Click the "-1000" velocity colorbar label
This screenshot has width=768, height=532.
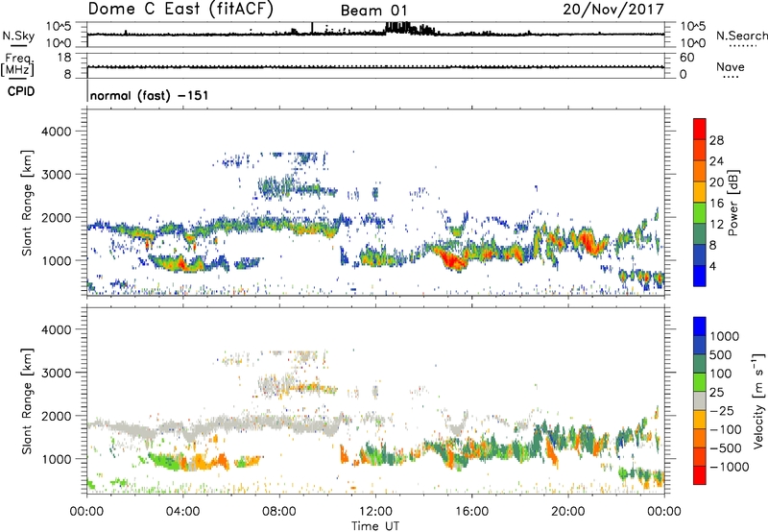[x=729, y=467]
